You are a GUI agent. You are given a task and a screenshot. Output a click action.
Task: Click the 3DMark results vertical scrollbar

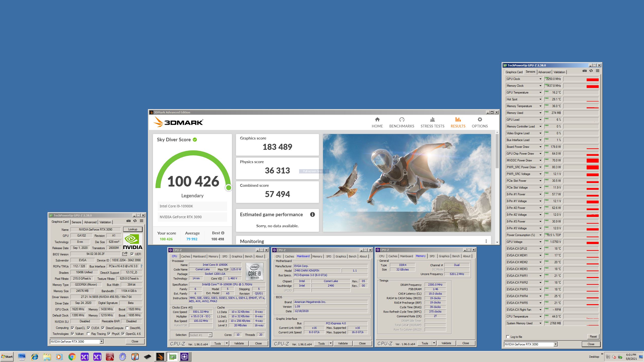497,151
